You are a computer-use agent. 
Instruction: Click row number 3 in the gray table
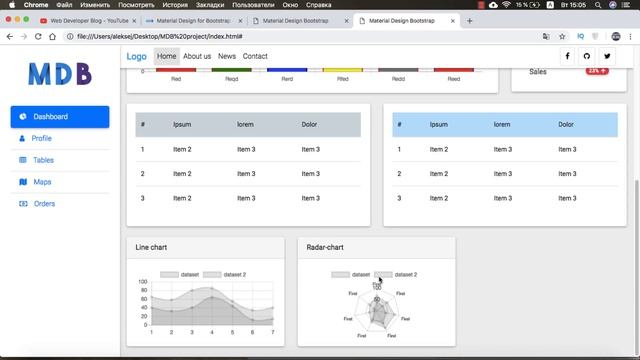coord(142,198)
